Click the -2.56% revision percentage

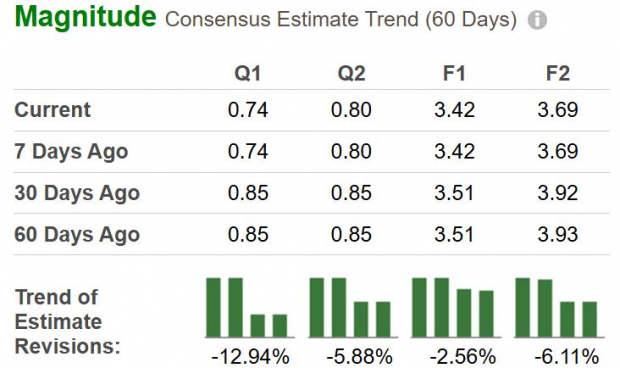point(463,357)
